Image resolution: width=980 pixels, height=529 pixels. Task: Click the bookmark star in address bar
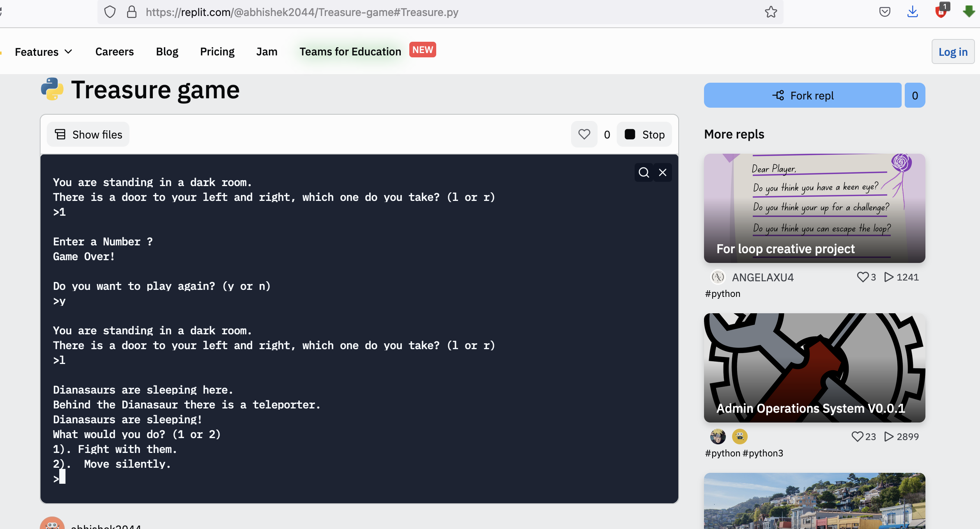click(771, 12)
